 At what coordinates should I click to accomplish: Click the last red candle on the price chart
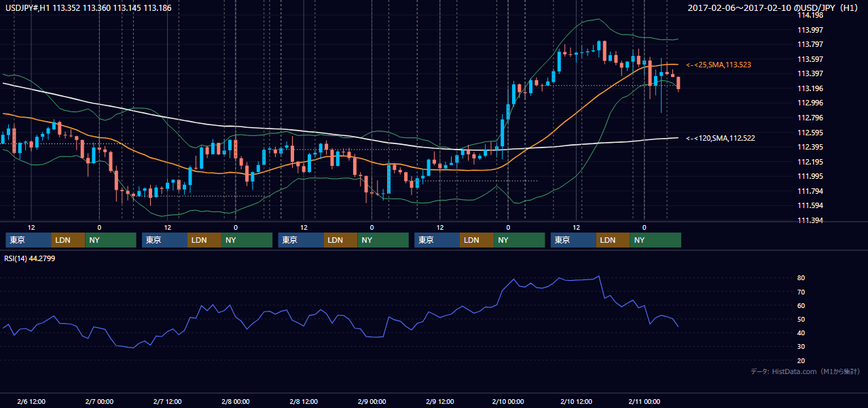(x=678, y=83)
